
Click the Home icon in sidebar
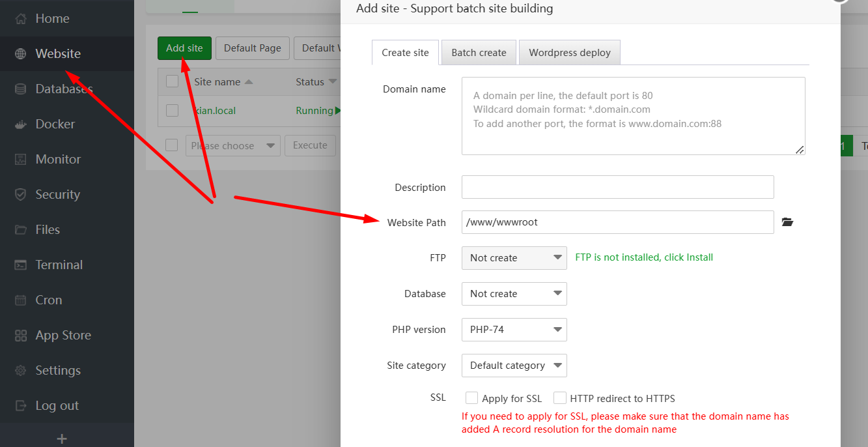[21, 19]
